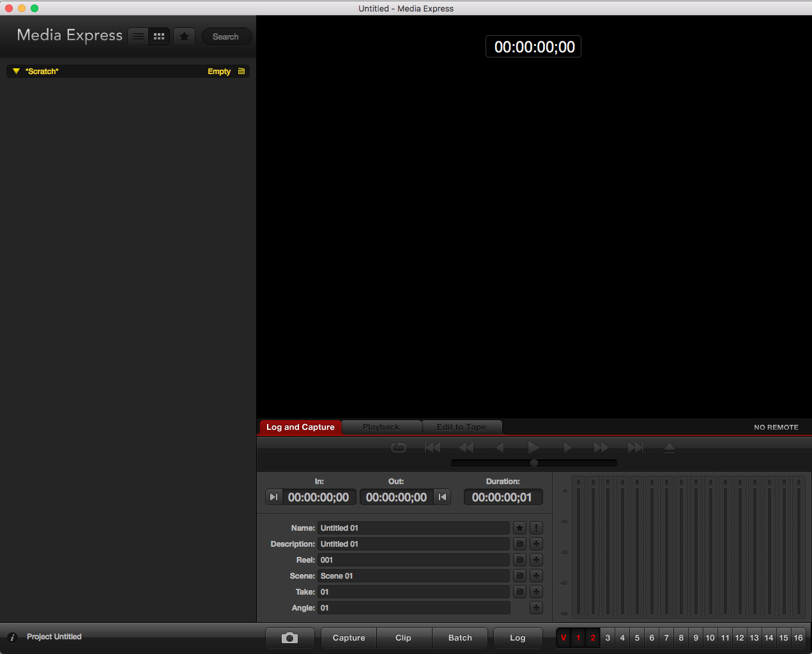Image resolution: width=812 pixels, height=654 pixels.
Task: Mark the Out point button
Action: [442, 497]
